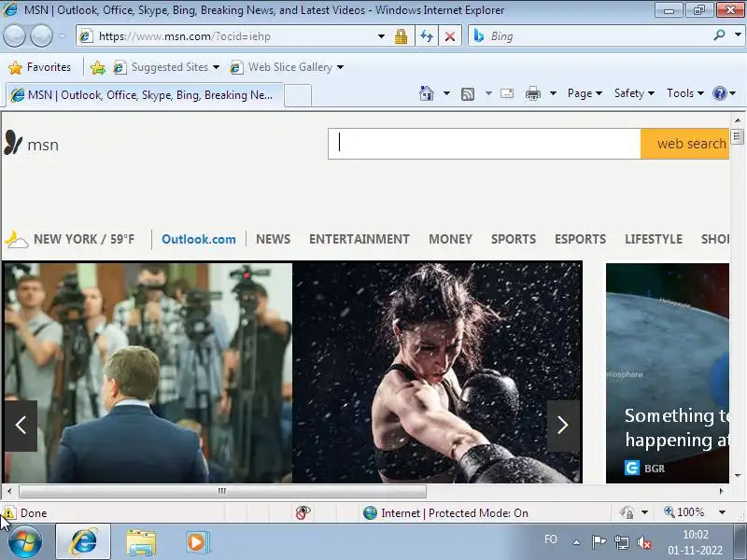Click the horizontal scrollbar right arrow
Image resolution: width=747 pixels, height=560 pixels.
(x=722, y=491)
